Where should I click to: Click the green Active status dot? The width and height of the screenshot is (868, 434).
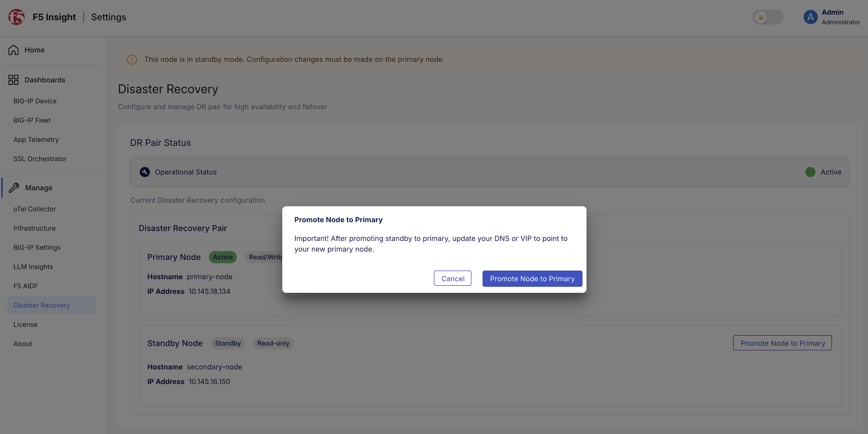coord(810,172)
